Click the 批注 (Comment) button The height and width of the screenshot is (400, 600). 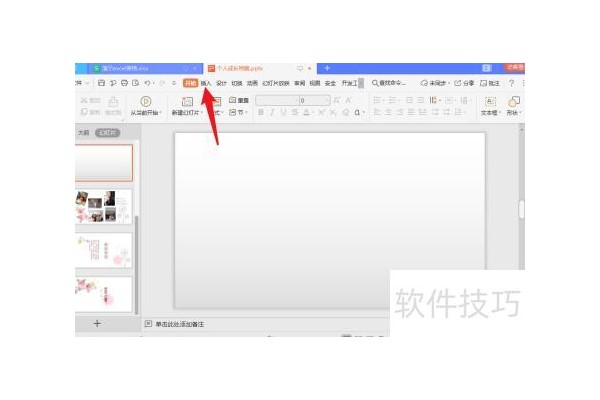coord(490,83)
